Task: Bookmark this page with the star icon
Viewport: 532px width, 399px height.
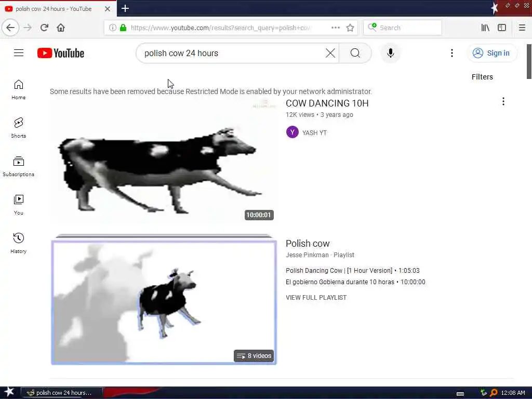Action: point(350,28)
